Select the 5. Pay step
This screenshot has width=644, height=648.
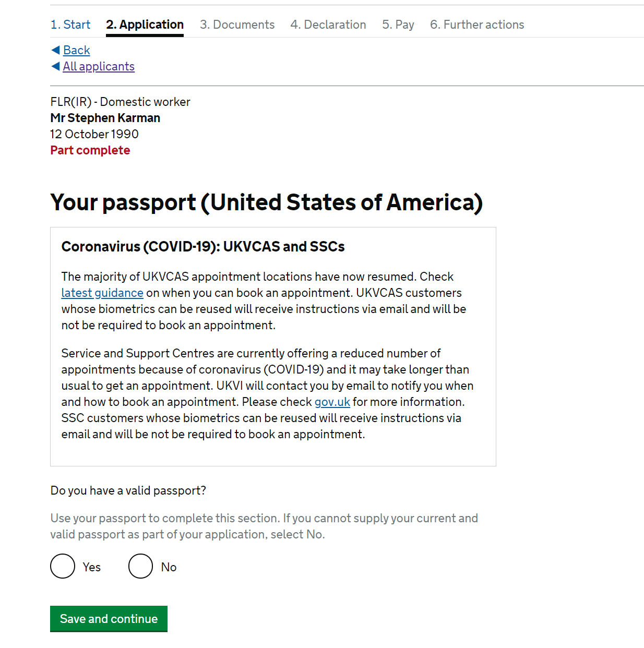pos(398,25)
